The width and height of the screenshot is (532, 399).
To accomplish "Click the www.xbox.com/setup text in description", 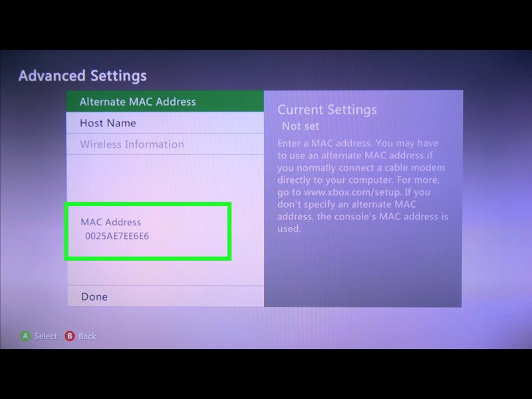I will click(352, 192).
